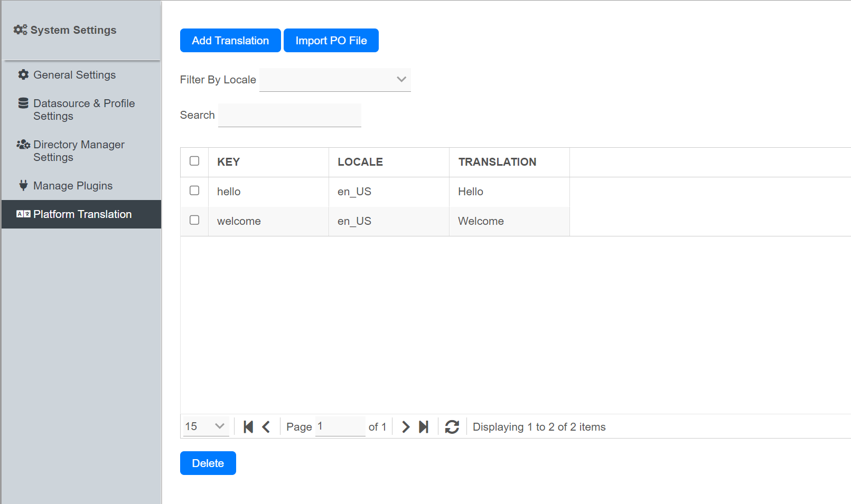851x504 pixels.
Task: Open Directory Manager Settings menu item
Action: coord(79,151)
